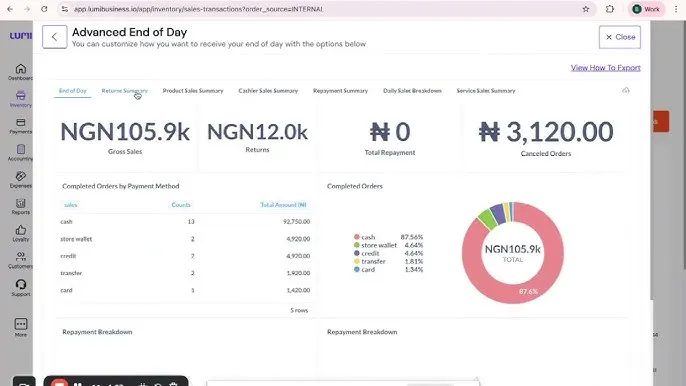This screenshot has width=686, height=386.
Task: Click the browser back arrow
Action: pos(10,9)
